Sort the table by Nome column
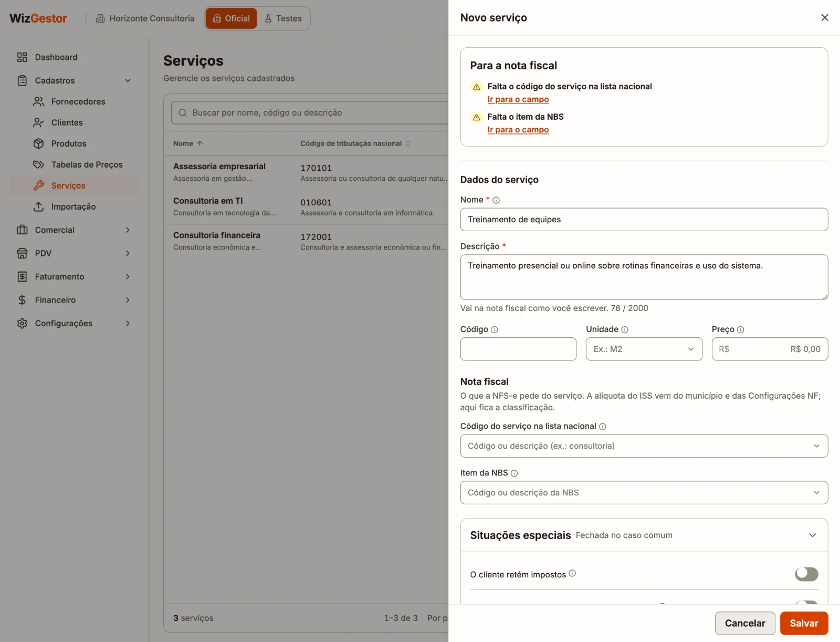 (x=188, y=143)
